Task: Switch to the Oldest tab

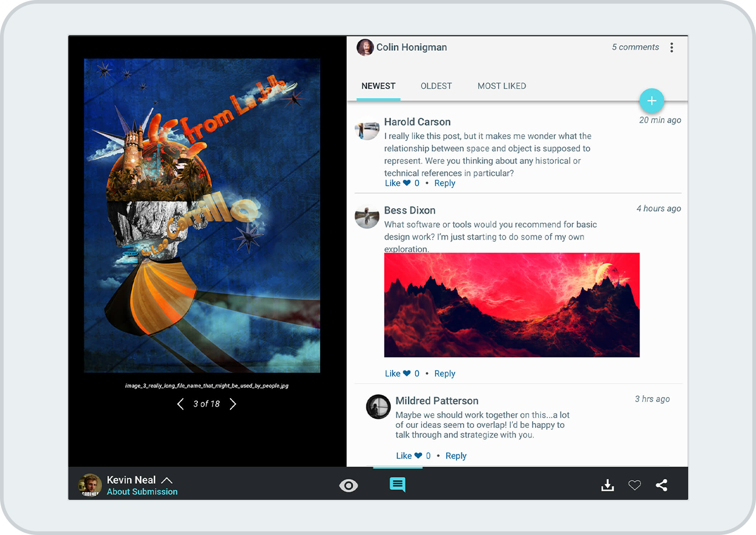Action: [436, 86]
